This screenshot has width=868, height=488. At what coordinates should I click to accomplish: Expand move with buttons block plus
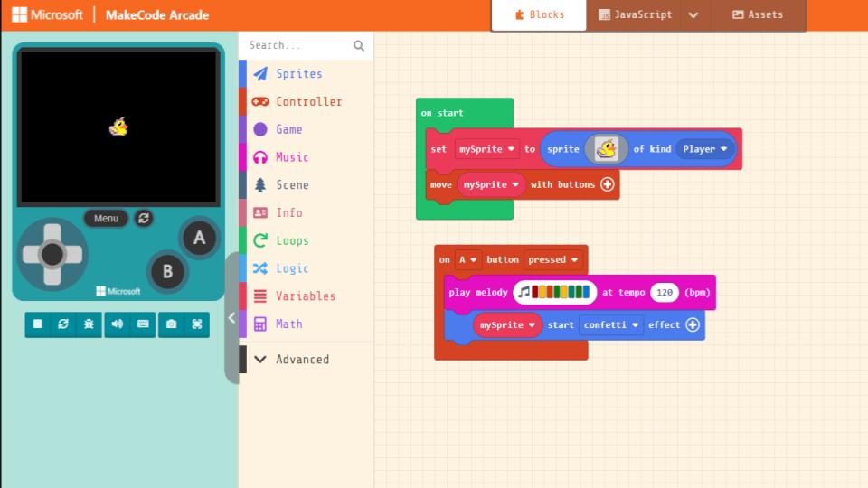click(x=608, y=184)
